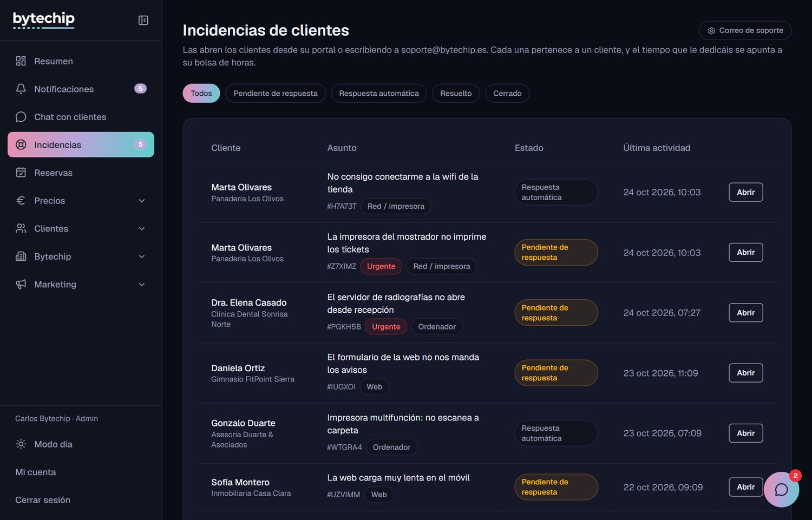Expand the Clientes submenu chevron

pos(142,228)
